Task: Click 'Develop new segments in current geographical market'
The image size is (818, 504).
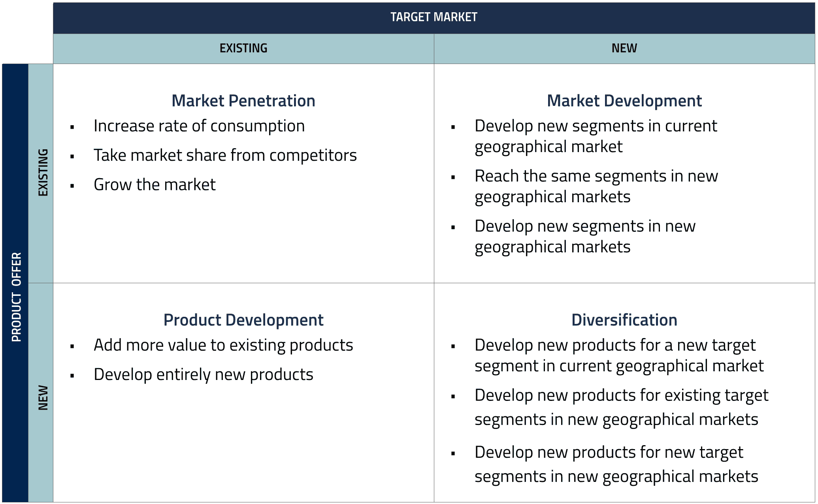Action: point(596,136)
